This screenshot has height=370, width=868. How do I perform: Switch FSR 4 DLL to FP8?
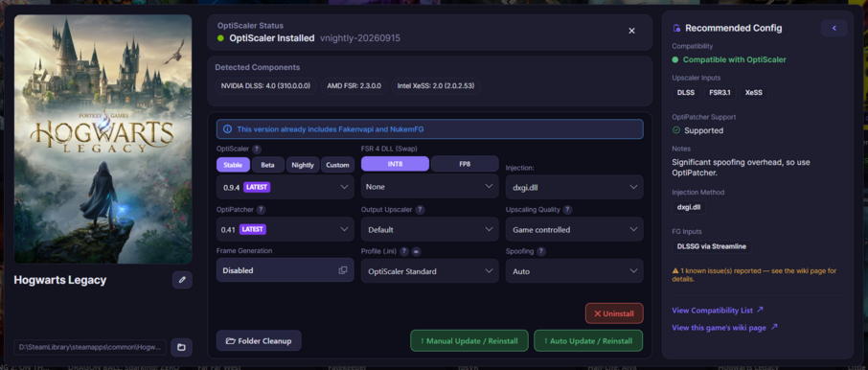465,164
